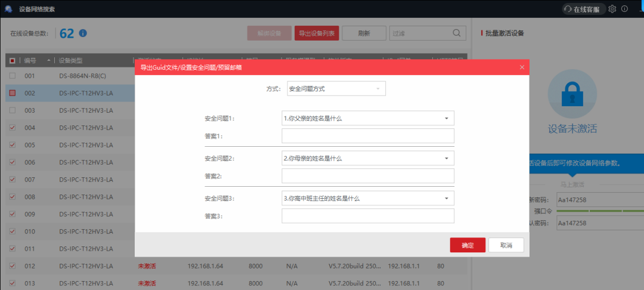Expand 安全问题3 dropdown list
Viewport: 644px width, 290px height.
click(368, 198)
